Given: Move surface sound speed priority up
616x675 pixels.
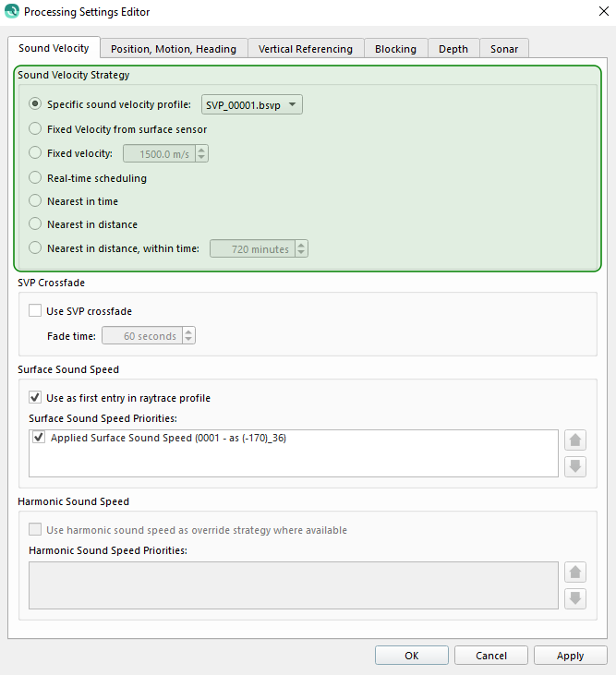Looking at the screenshot, I should 575,440.
